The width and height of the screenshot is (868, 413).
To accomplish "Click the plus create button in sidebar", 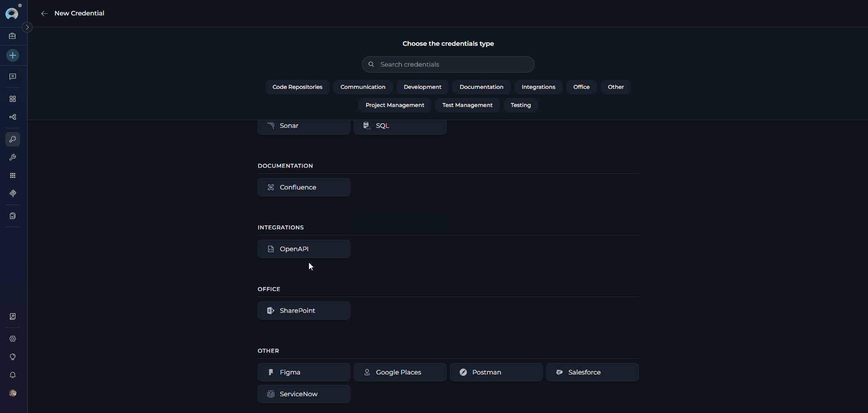I will click(13, 55).
